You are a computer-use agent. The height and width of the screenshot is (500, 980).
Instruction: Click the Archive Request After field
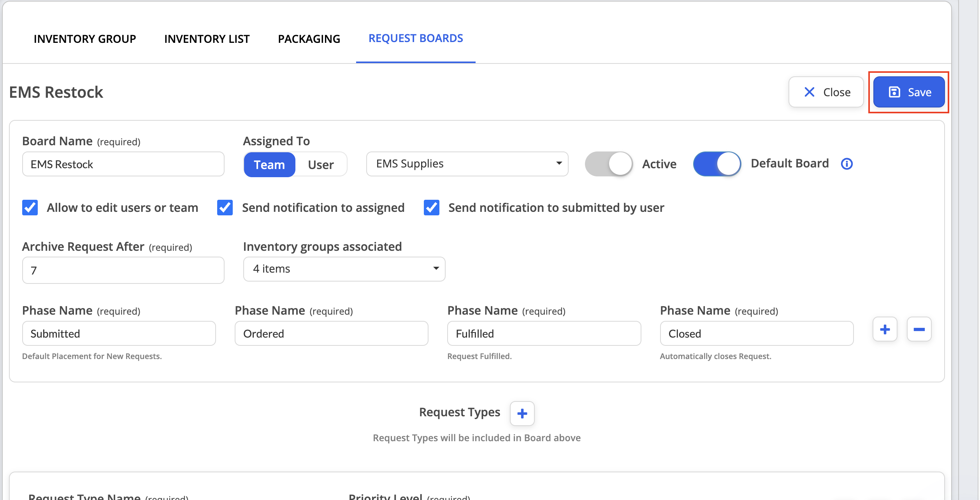coord(123,270)
